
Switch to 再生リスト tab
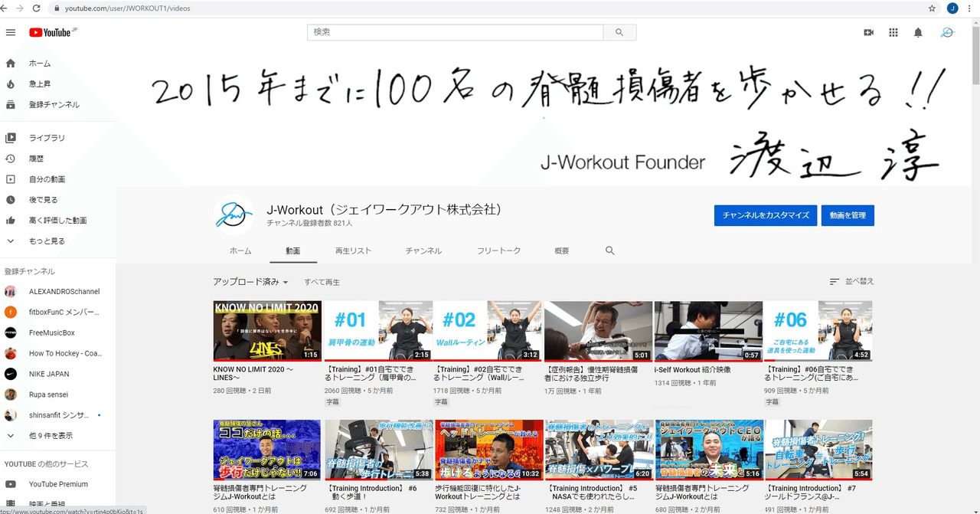pyautogui.click(x=353, y=250)
